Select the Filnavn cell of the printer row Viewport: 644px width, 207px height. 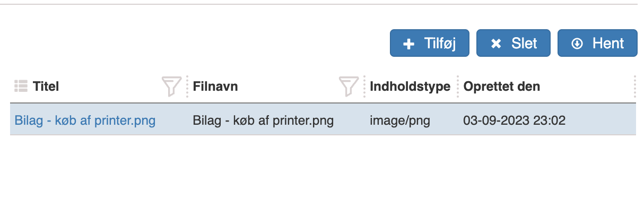pos(263,120)
